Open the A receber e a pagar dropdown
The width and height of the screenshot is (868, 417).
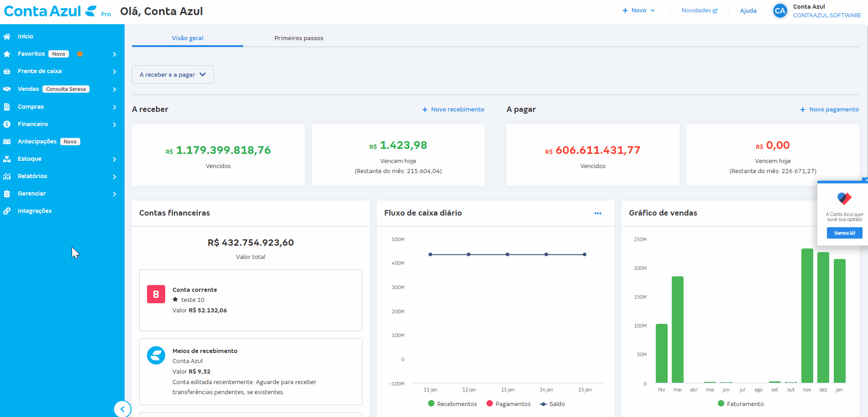click(x=173, y=74)
